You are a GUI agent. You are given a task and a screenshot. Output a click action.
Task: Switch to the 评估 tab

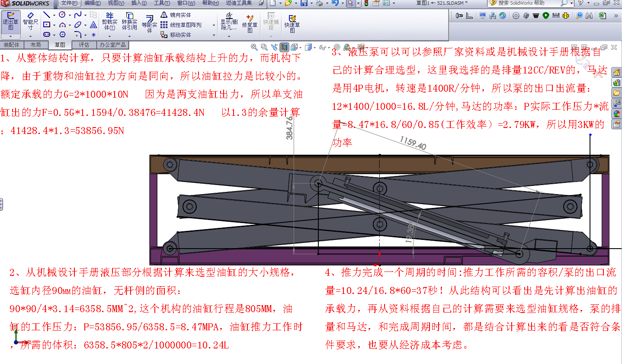point(84,45)
